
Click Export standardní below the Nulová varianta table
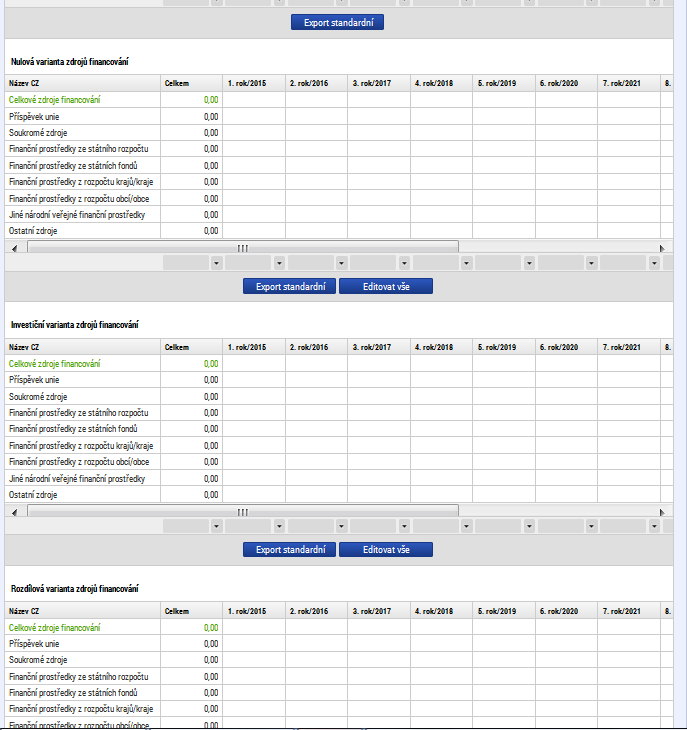pos(290,286)
